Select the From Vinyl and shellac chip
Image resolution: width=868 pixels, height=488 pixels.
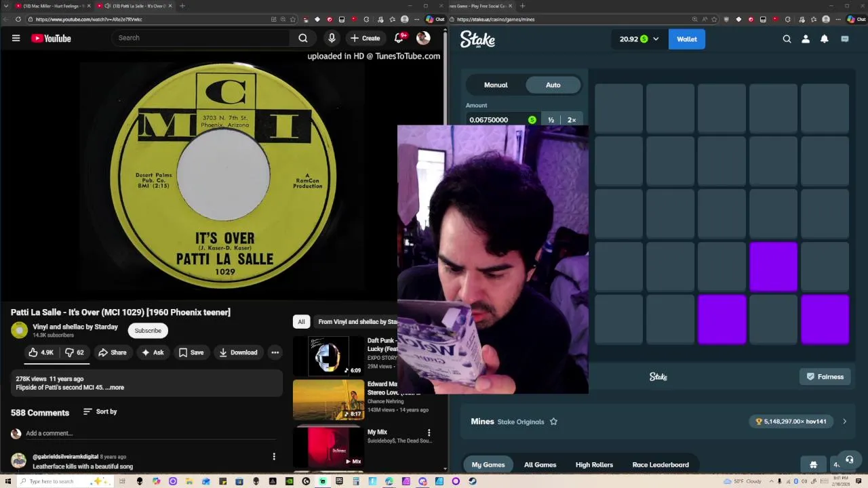click(357, 322)
